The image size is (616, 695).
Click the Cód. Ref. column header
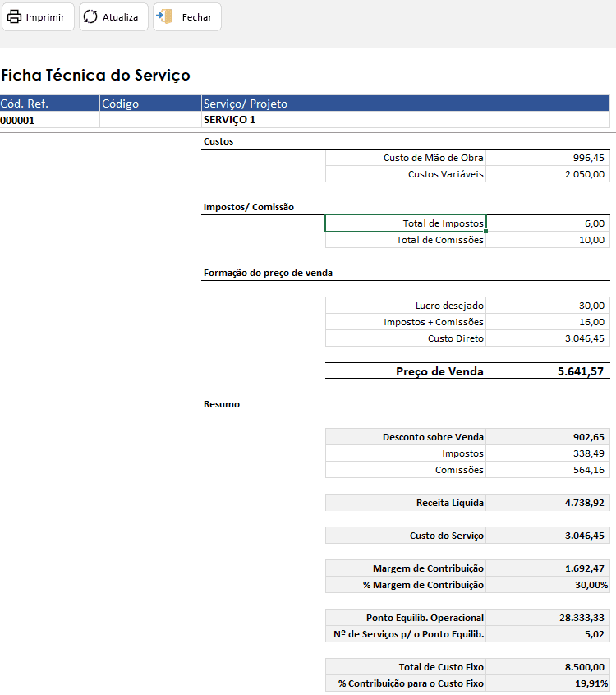click(49, 104)
